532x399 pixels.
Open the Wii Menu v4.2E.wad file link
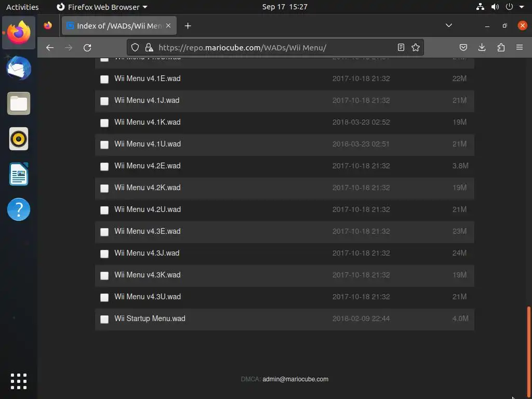[147, 166]
